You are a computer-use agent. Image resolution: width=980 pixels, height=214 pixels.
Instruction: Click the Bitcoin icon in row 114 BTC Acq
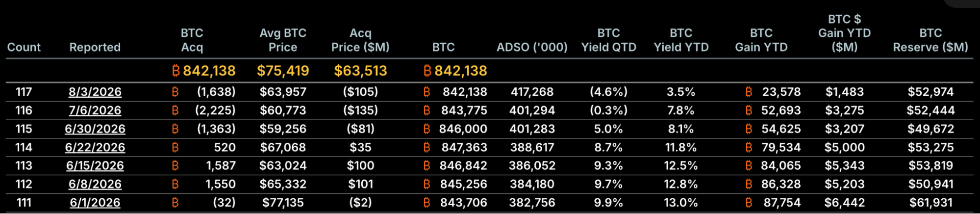point(176,147)
